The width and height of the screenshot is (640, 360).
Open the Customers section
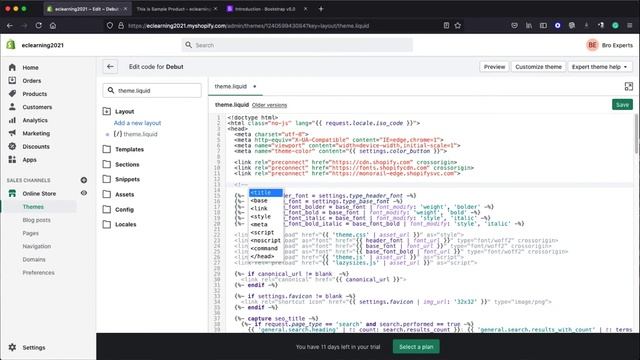pyautogui.click(x=37, y=107)
